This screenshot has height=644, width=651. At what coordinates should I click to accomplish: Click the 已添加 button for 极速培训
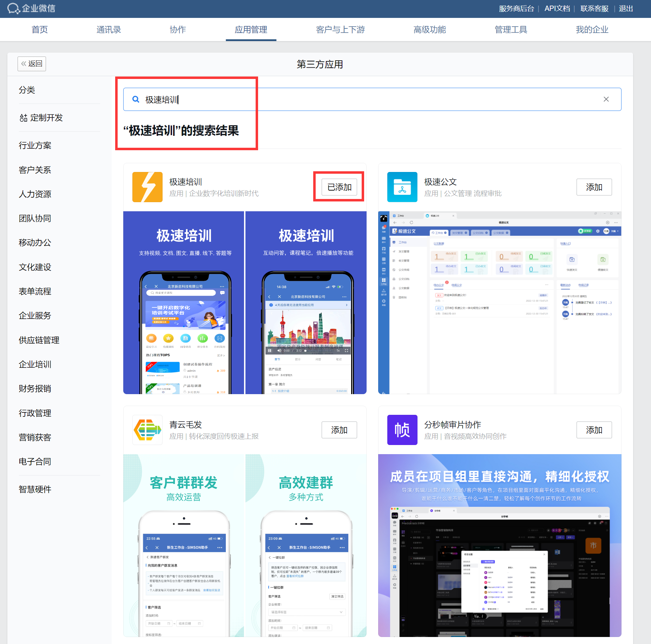coord(339,187)
